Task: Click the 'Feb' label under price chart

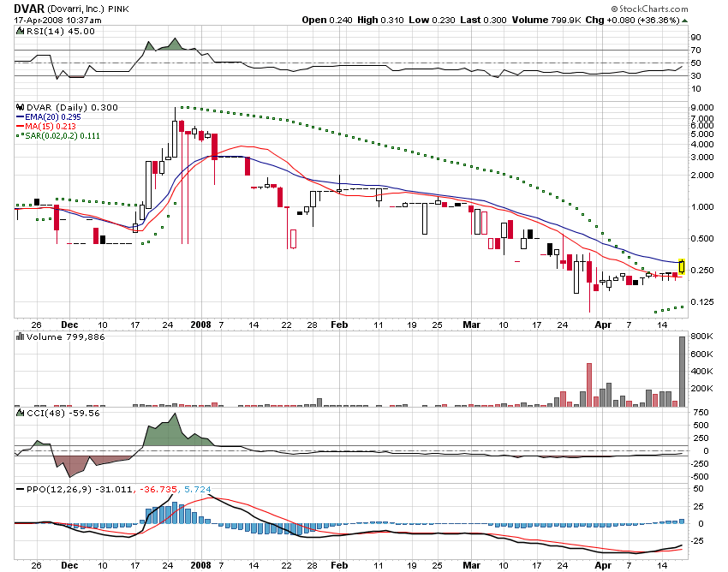Action: pos(339,325)
